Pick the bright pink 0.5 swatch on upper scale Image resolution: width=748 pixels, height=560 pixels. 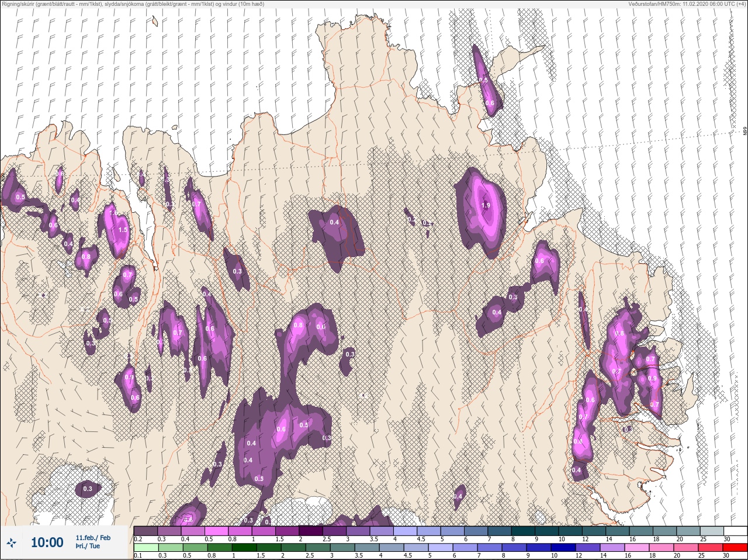(217, 530)
